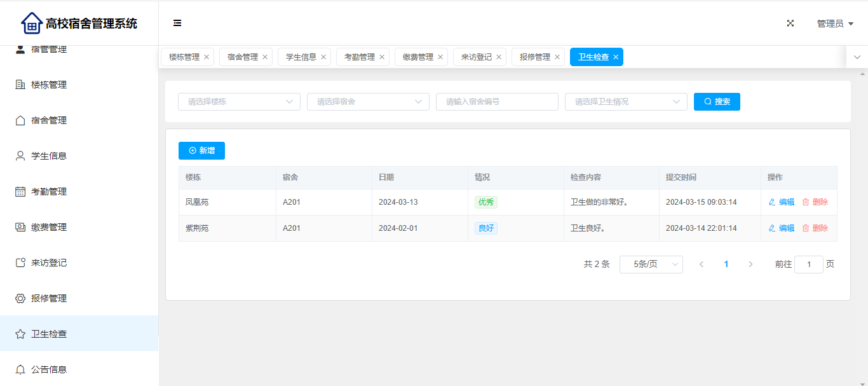Click the 请输入宿舍编号 input field

[x=497, y=102]
